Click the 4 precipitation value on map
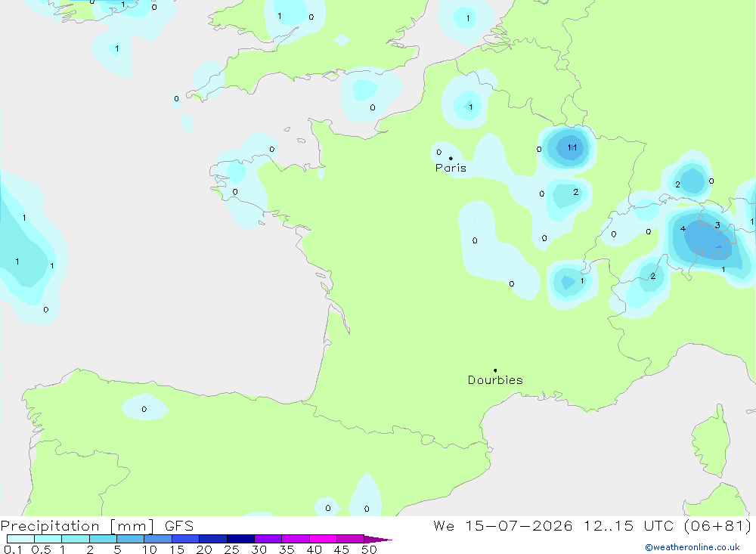Screen dimensions: 756x554 point(683,228)
